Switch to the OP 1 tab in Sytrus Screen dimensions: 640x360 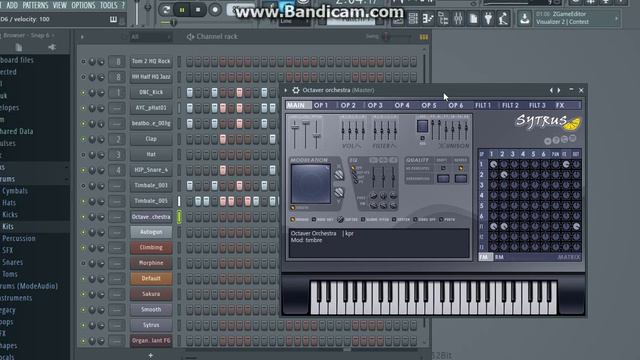(321, 105)
